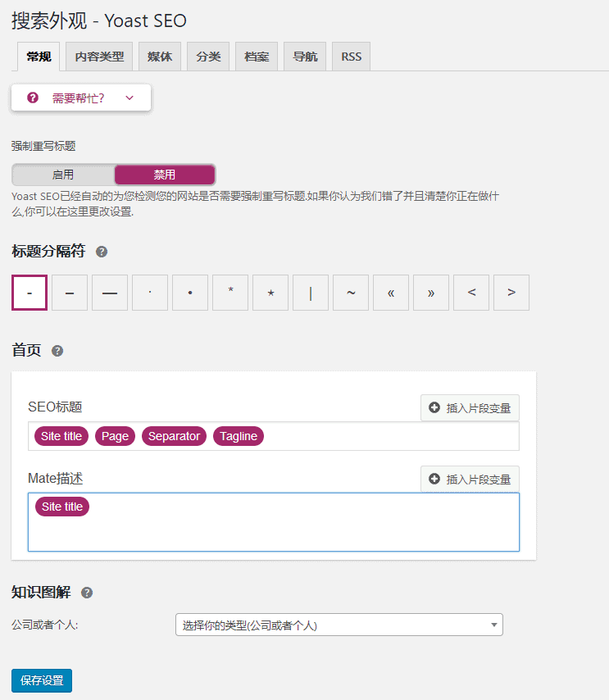The width and height of the screenshot is (609, 700).
Task: Open the 需要帮忙? help panel button
Action: click(81, 98)
